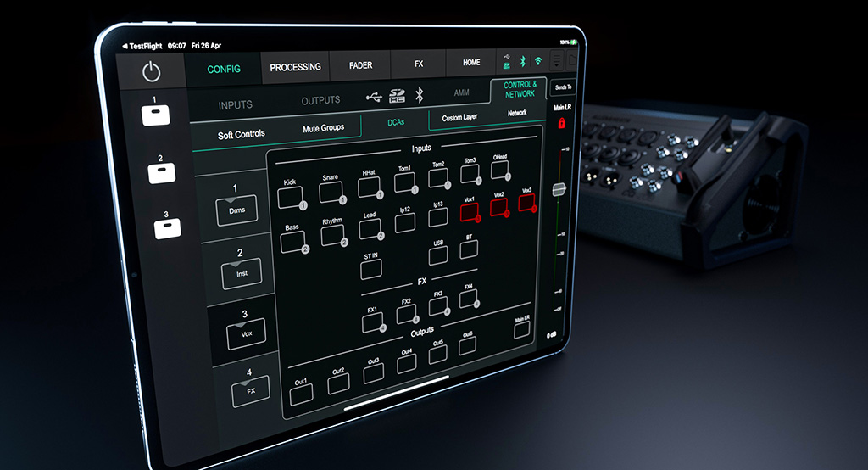
Task: Toggle the OHead input assignment box
Action: (x=500, y=171)
